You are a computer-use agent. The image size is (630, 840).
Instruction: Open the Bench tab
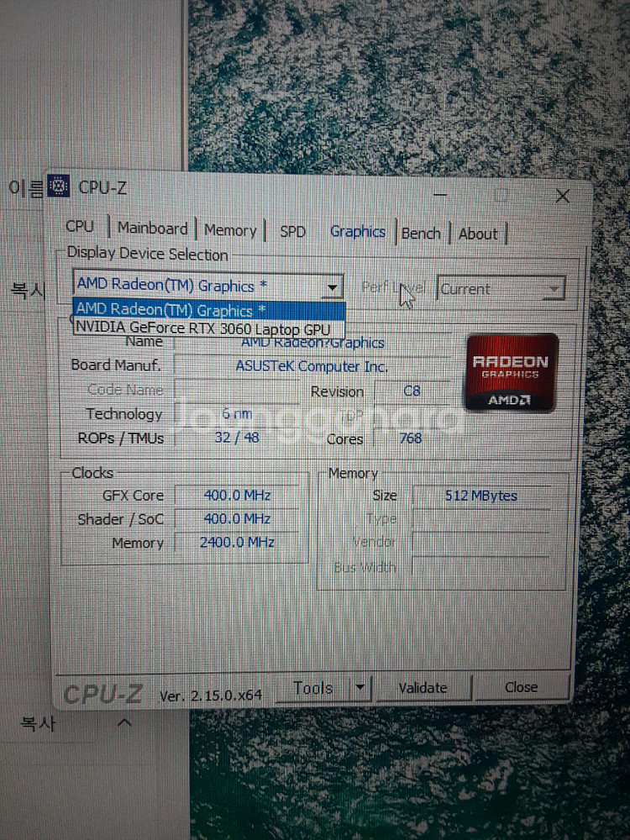pos(421,234)
